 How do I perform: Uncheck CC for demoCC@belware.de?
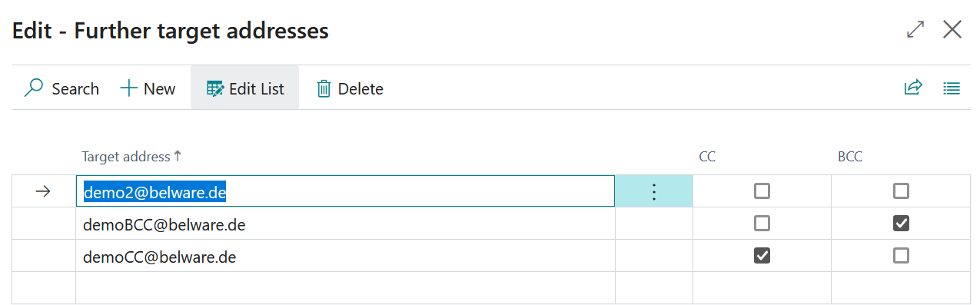pos(762,255)
